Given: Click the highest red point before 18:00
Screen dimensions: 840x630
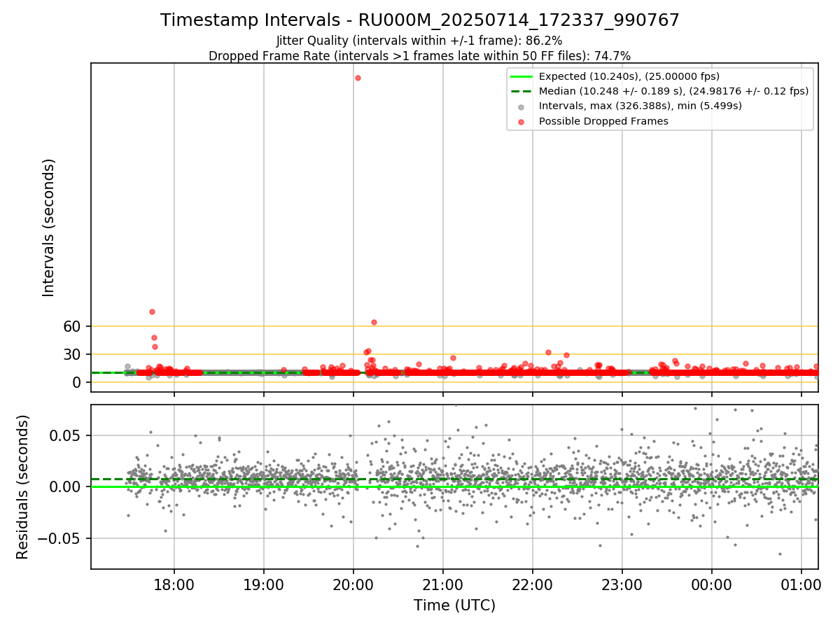Looking at the screenshot, I should (x=152, y=311).
